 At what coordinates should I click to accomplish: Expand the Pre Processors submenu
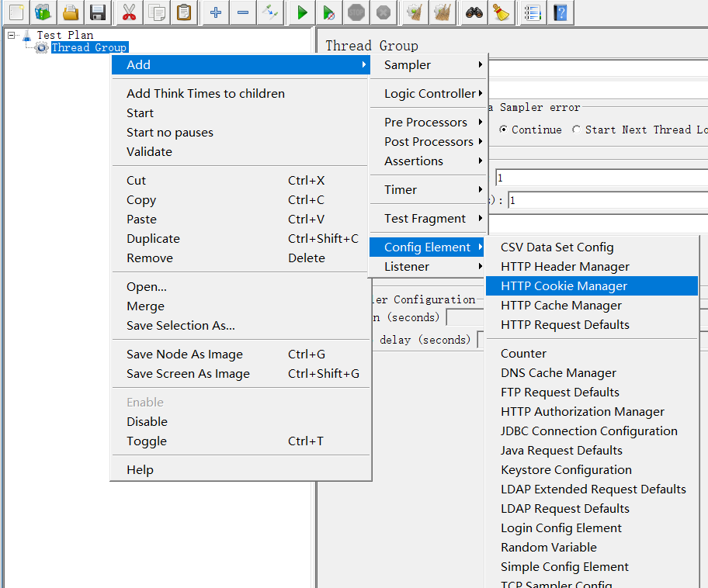(x=427, y=123)
